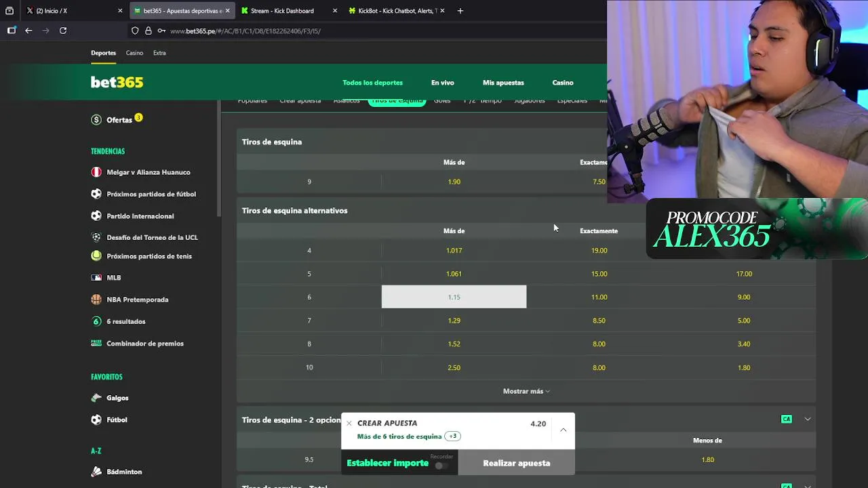Viewport: 868px width, 488px height.
Task: Collapse Tiros de esquina - 2 opciones chevron
Action: 808,419
